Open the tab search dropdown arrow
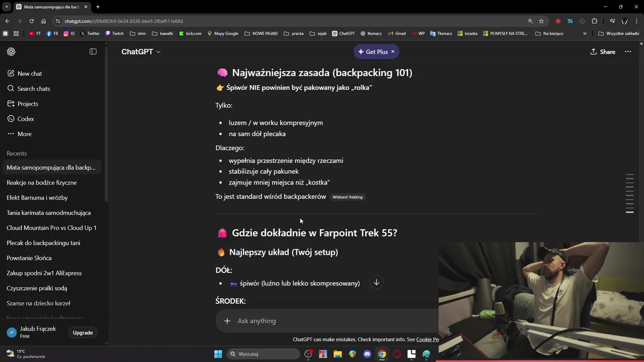Viewport: 644px width, 362px height. [6, 7]
